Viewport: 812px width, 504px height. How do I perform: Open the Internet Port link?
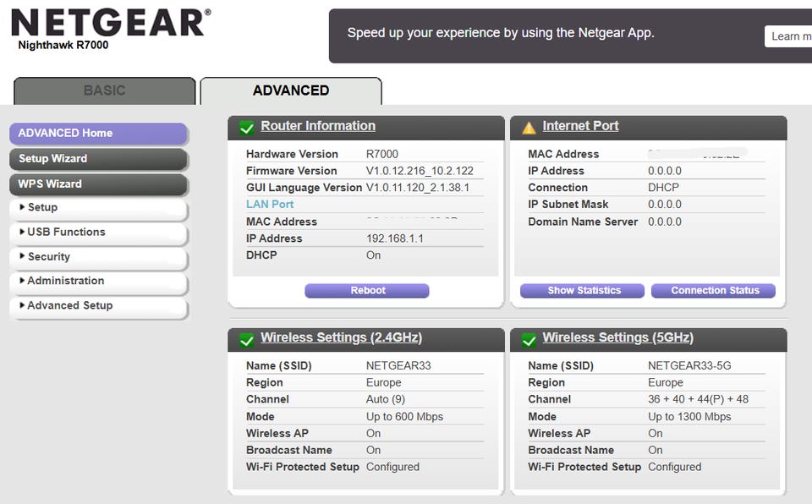coord(580,126)
